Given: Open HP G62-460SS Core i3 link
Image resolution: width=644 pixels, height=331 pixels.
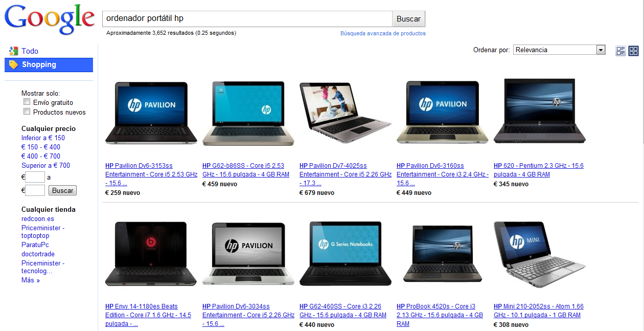Looking at the screenshot, I should point(343,311).
